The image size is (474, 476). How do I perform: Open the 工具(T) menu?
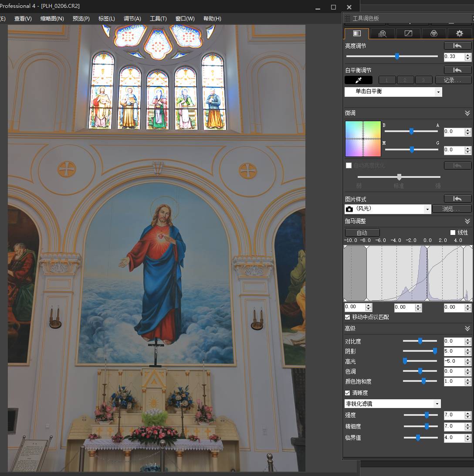point(158,18)
